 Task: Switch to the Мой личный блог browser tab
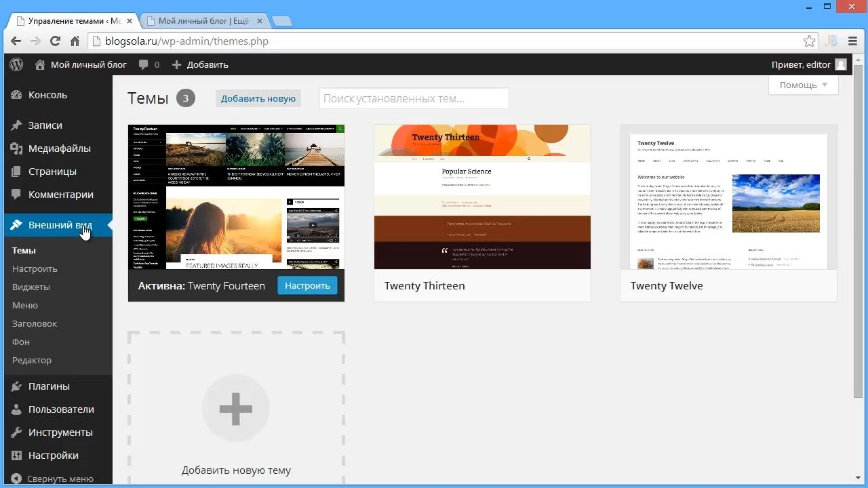pyautogui.click(x=205, y=21)
